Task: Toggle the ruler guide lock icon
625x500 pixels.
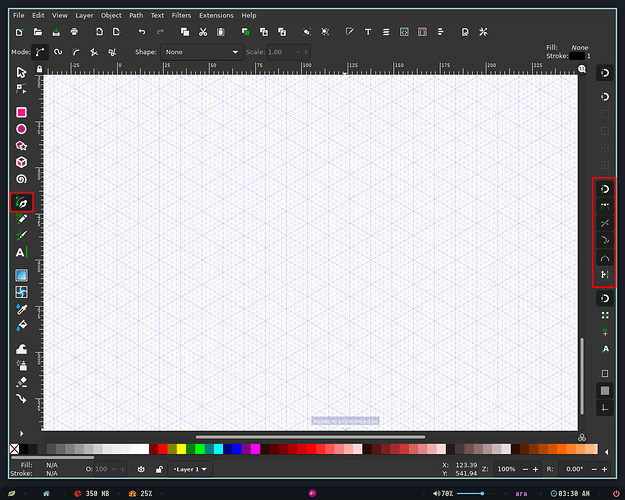Action: click(39, 69)
